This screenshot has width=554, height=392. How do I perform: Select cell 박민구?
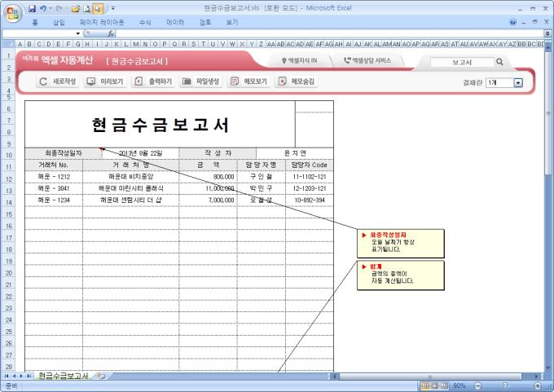click(261, 188)
